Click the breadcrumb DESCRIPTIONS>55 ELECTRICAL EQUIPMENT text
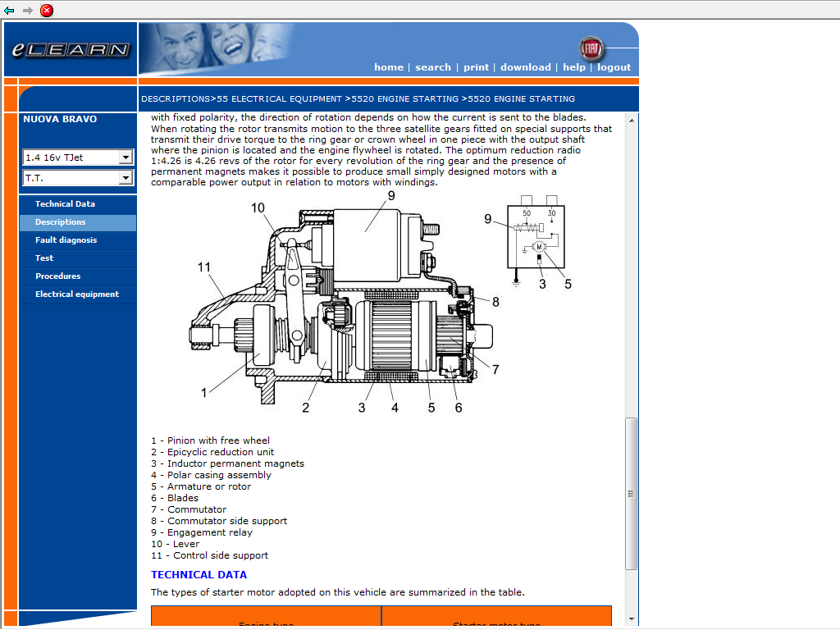 pyautogui.click(x=242, y=99)
